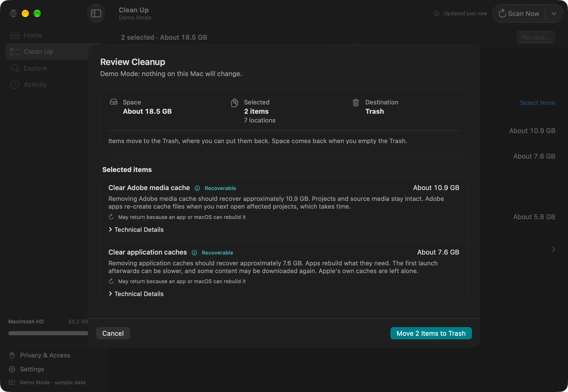Open the Scan Now dropdown arrow
The height and width of the screenshot is (392, 568).
tap(554, 13)
